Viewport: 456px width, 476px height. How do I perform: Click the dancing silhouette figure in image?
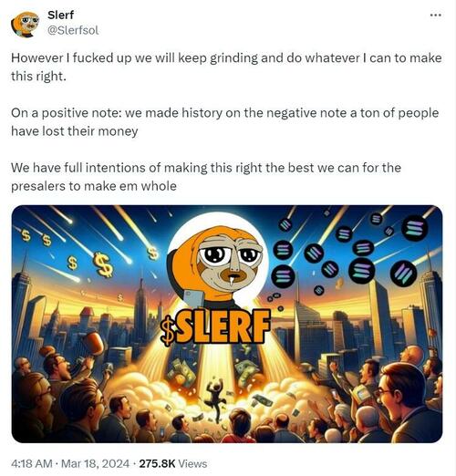point(215,398)
